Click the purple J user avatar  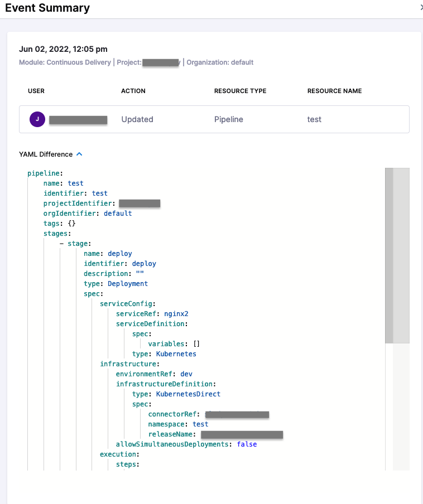37,119
